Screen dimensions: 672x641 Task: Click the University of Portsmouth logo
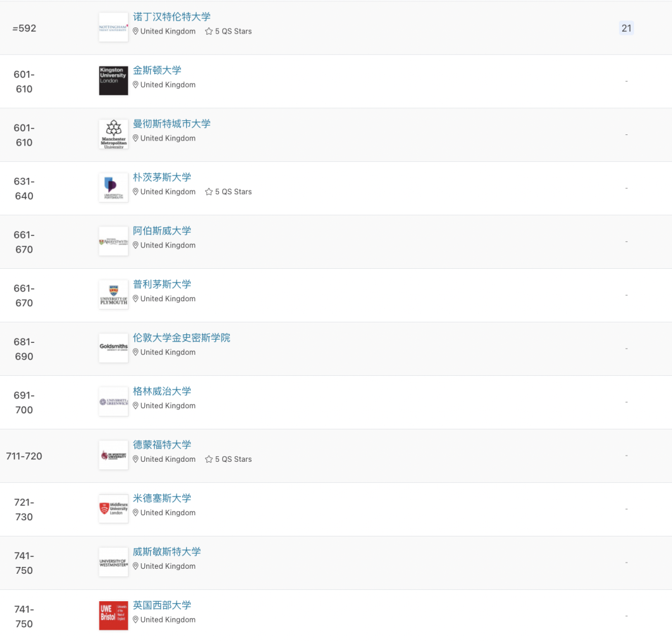(114, 188)
